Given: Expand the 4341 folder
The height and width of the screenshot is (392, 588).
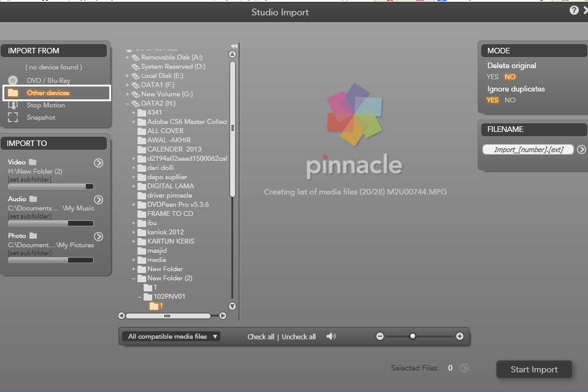Looking at the screenshot, I should (x=133, y=112).
